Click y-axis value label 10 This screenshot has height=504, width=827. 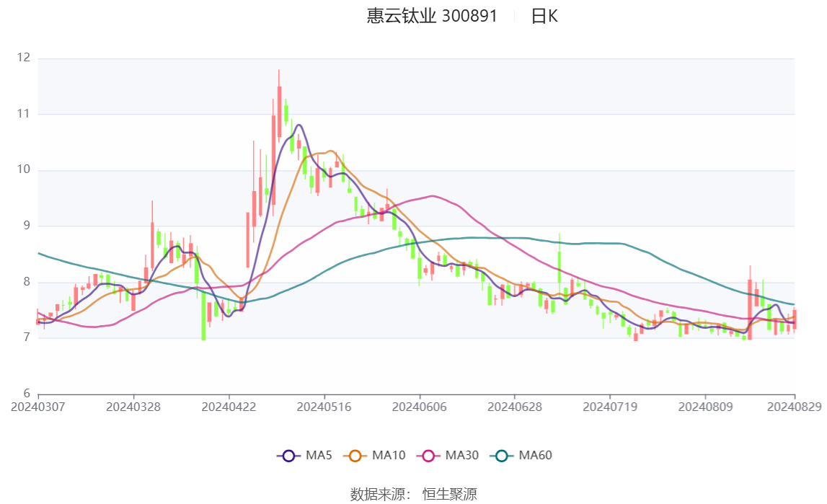click(x=24, y=169)
